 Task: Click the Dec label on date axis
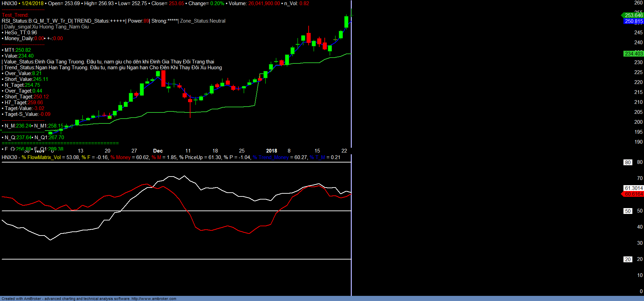[158, 151]
